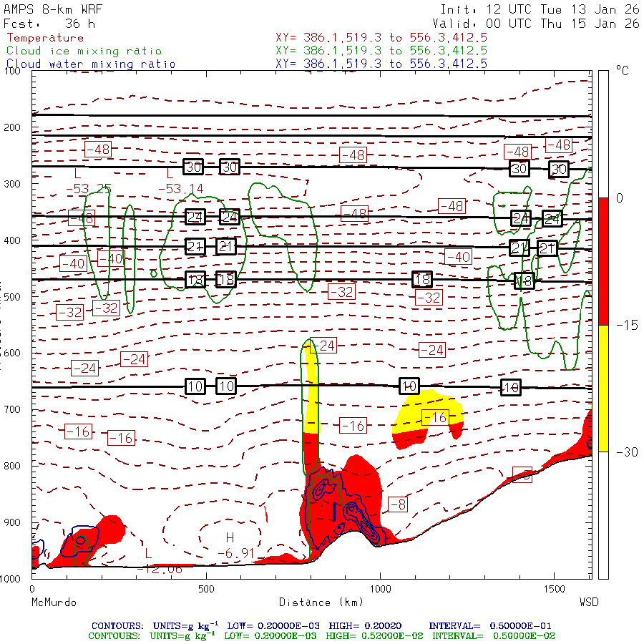644x644 pixels.
Task: Click the blue CONTOURS info line with HIGH= 0.20020
Action: click(321, 626)
